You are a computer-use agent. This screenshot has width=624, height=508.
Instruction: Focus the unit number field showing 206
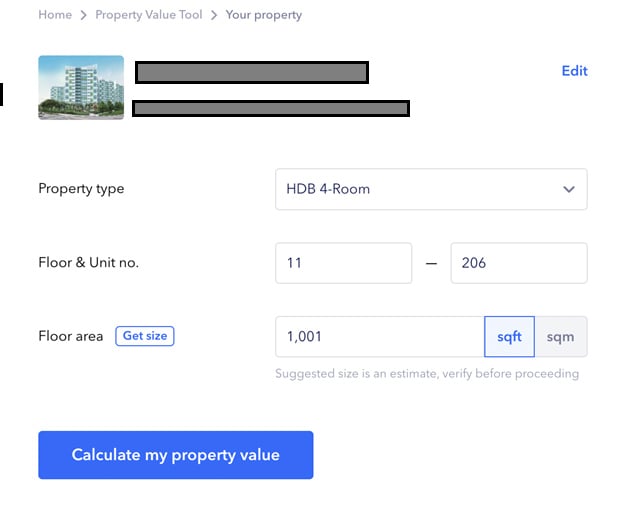(519, 263)
